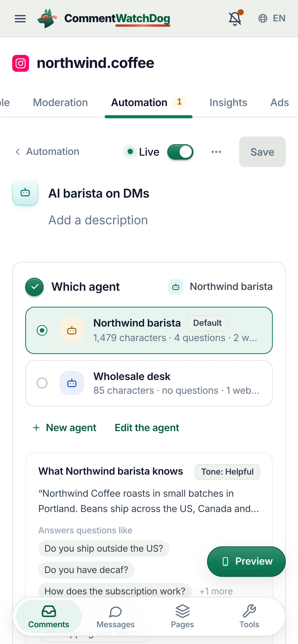
Task: Go to the Ads tab
Action: [x=280, y=103]
